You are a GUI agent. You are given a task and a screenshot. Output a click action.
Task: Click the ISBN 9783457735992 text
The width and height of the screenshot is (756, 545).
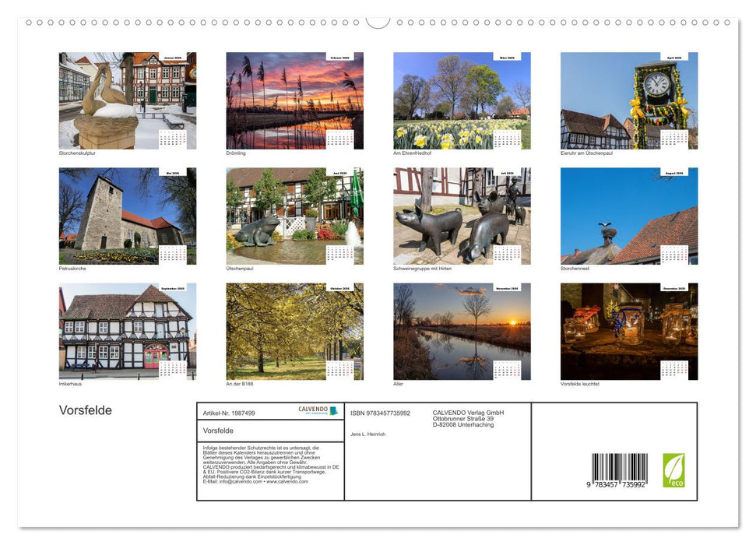(x=382, y=412)
